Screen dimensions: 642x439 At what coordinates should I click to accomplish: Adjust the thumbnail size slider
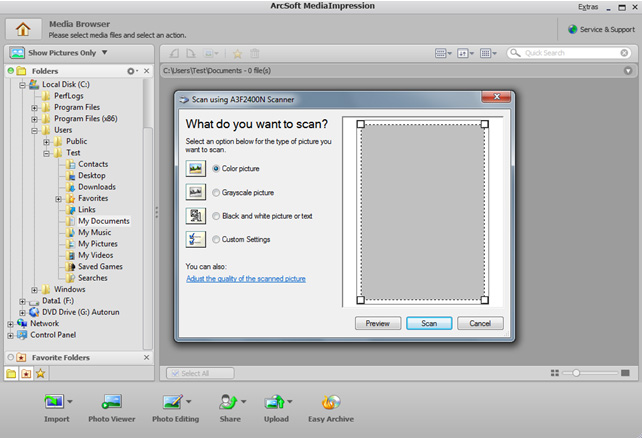[x=576, y=373]
